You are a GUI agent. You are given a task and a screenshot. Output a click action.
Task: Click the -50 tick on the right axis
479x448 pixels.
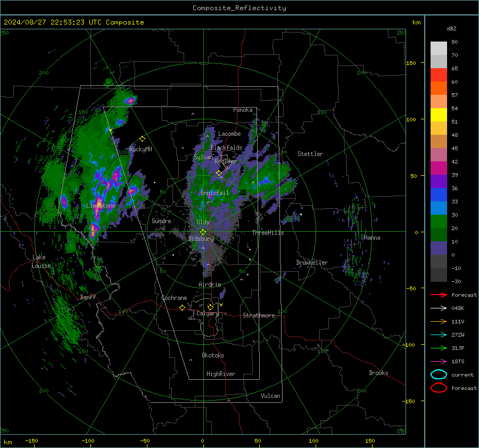point(411,288)
